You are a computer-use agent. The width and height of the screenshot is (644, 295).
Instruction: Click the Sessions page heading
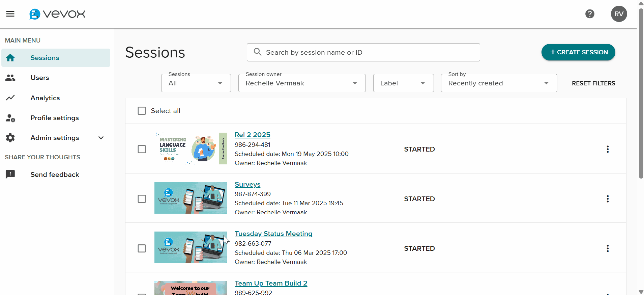(155, 52)
